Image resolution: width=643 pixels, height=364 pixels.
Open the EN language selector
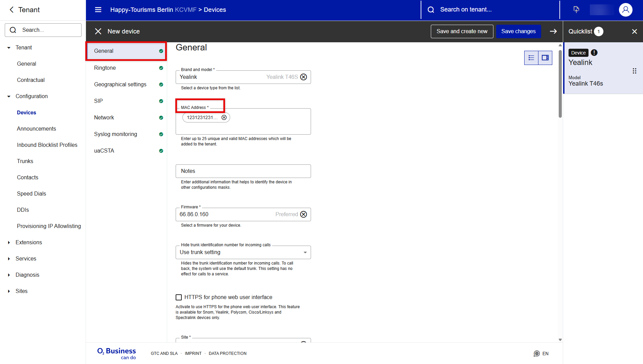click(541, 354)
